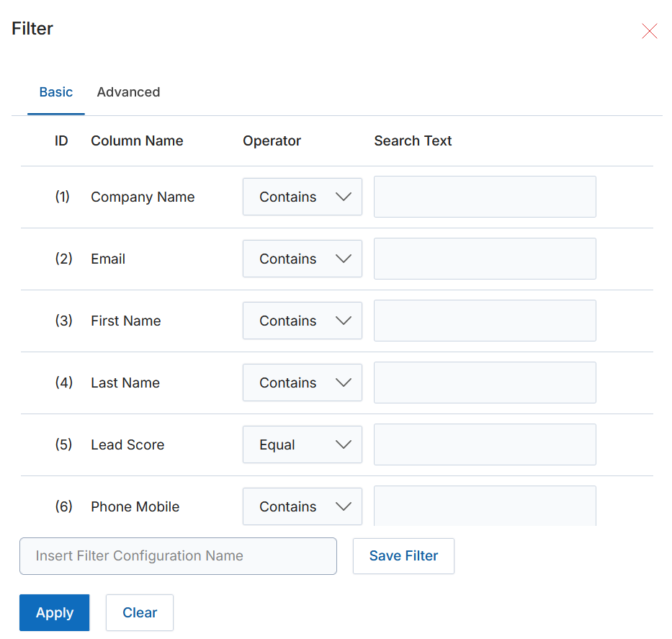Click the Clear button

(140, 612)
